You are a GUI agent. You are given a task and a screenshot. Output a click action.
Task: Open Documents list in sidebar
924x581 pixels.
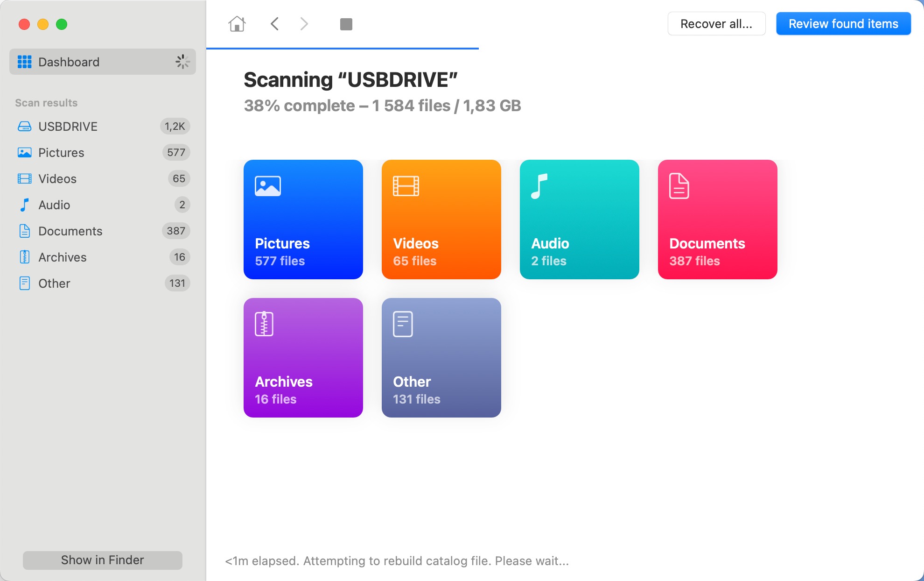pyautogui.click(x=103, y=231)
